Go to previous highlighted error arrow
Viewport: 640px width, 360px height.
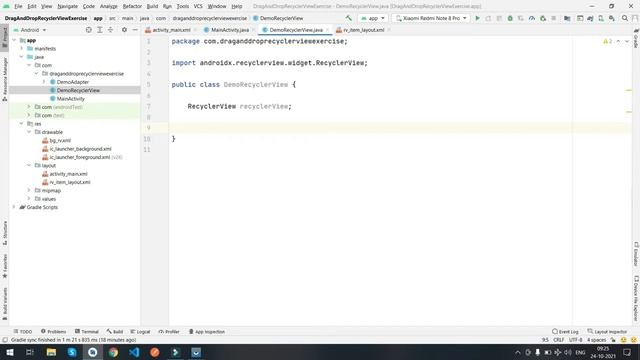point(618,41)
